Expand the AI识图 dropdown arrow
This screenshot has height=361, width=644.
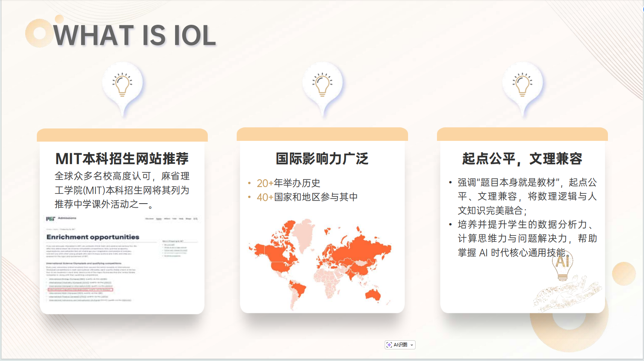412,345
